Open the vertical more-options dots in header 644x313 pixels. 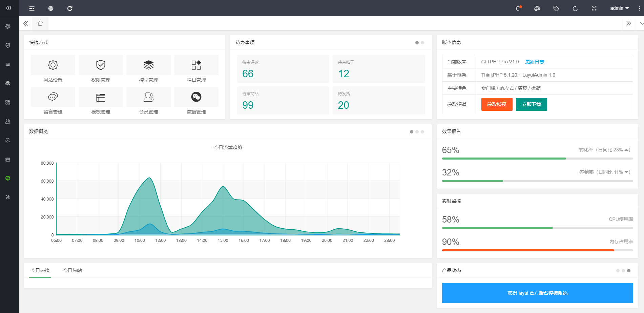639,8
